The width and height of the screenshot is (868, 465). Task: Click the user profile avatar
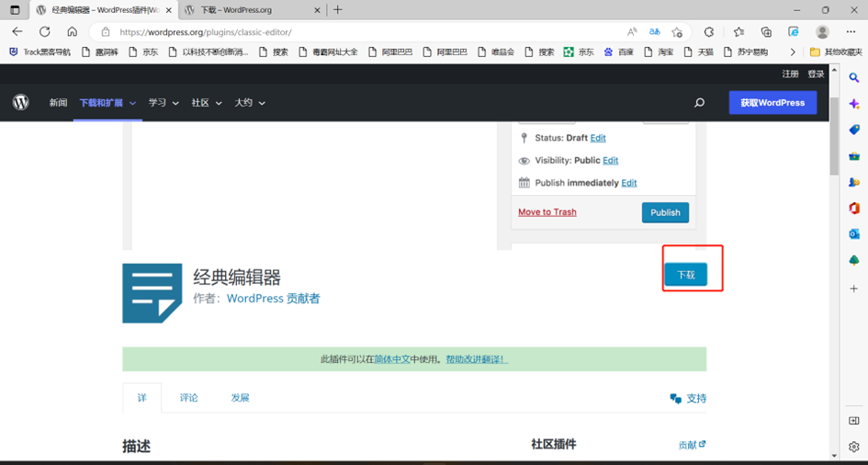point(823,31)
